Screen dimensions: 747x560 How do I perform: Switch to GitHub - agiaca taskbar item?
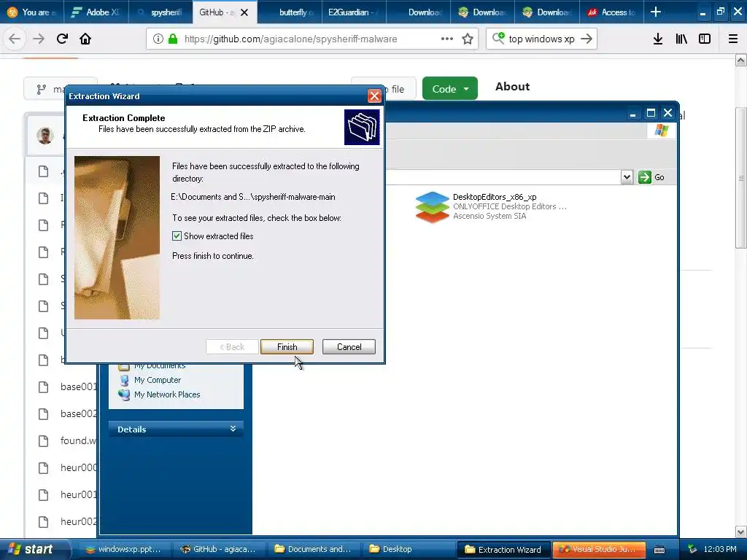pos(218,550)
